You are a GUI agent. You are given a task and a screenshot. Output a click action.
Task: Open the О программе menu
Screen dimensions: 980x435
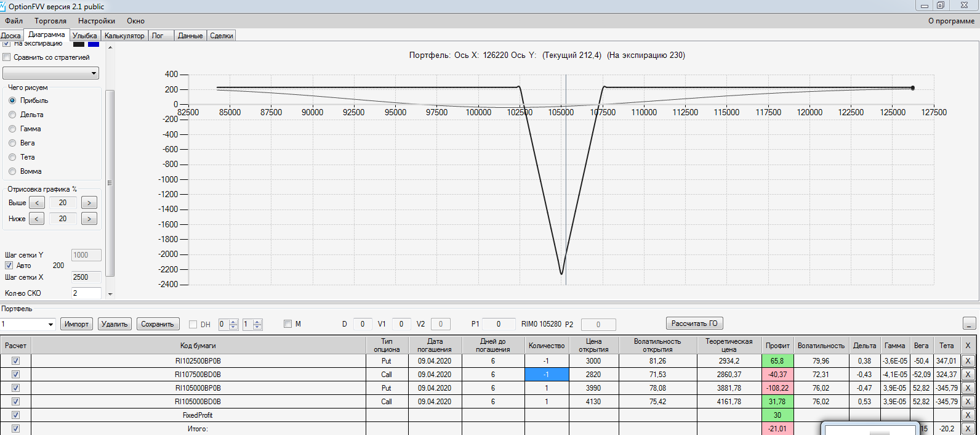(x=951, y=21)
